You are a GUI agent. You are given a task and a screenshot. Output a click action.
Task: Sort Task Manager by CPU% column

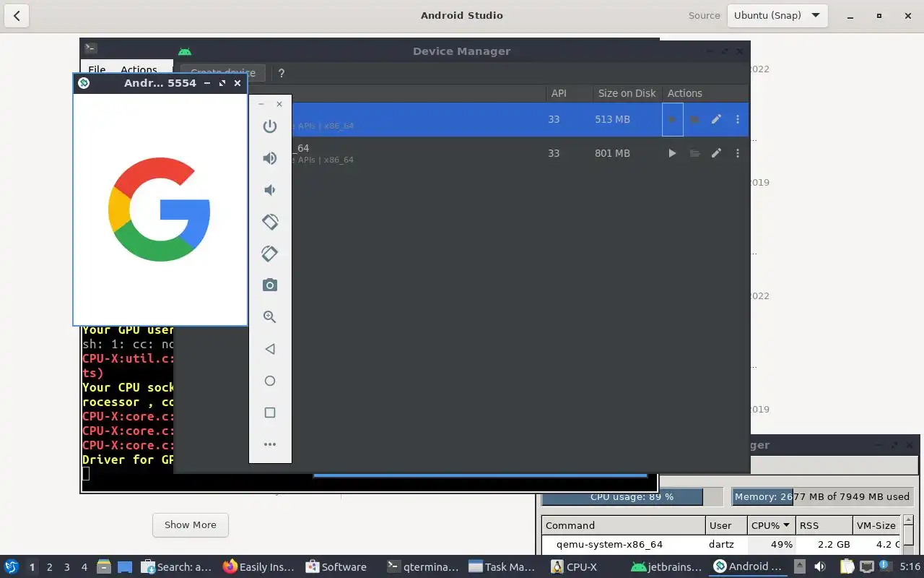770,525
